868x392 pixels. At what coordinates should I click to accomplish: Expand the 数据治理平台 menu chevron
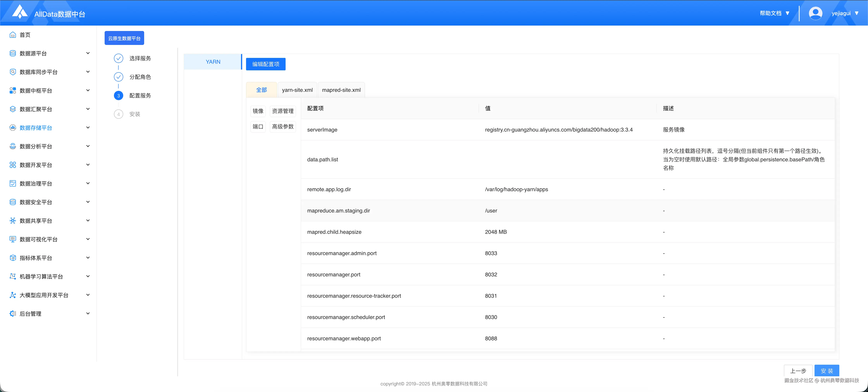click(88, 183)
